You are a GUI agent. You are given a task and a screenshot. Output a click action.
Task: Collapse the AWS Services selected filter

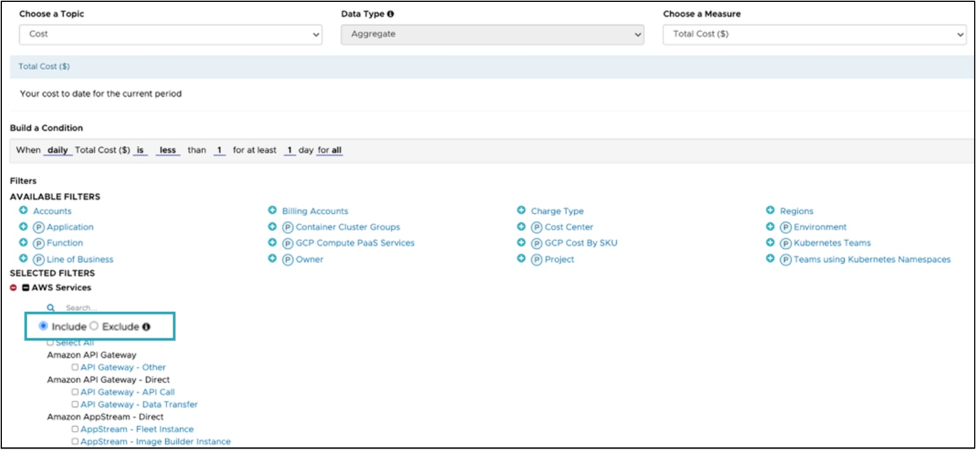pos(26,288)
